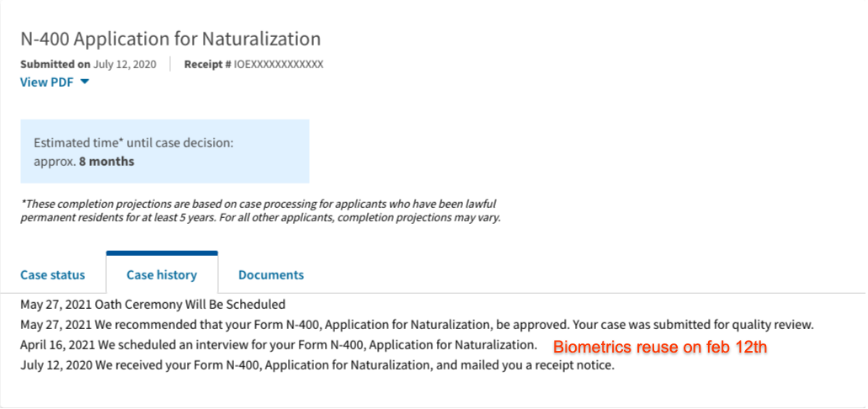Open the Documents tab
This screenshot has width=868, height=409.
point(271,274)
